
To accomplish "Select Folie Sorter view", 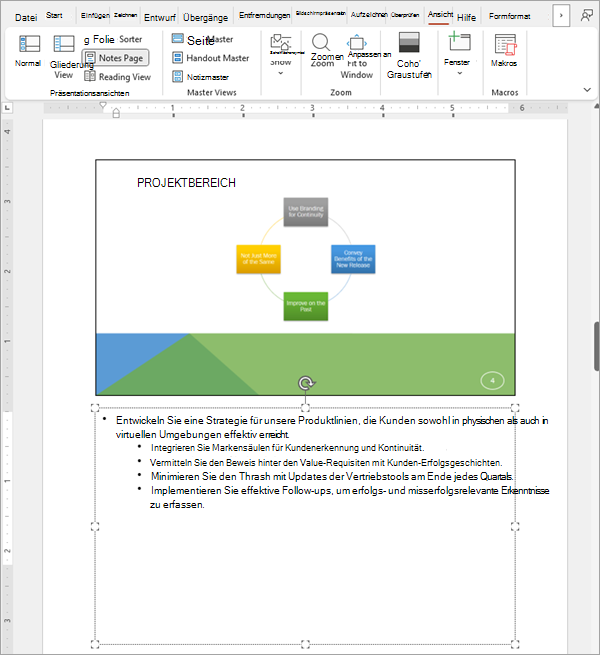I will coord(113,39).
